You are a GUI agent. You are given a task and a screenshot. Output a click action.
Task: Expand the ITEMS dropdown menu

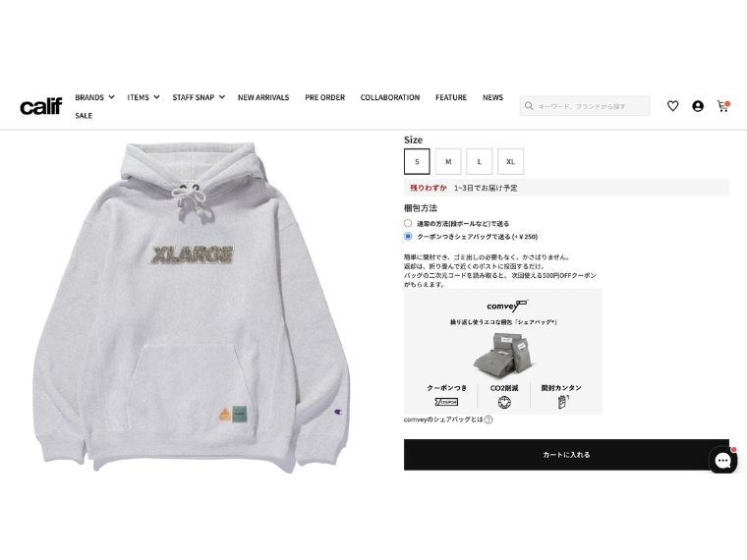(x=143, y=97)
